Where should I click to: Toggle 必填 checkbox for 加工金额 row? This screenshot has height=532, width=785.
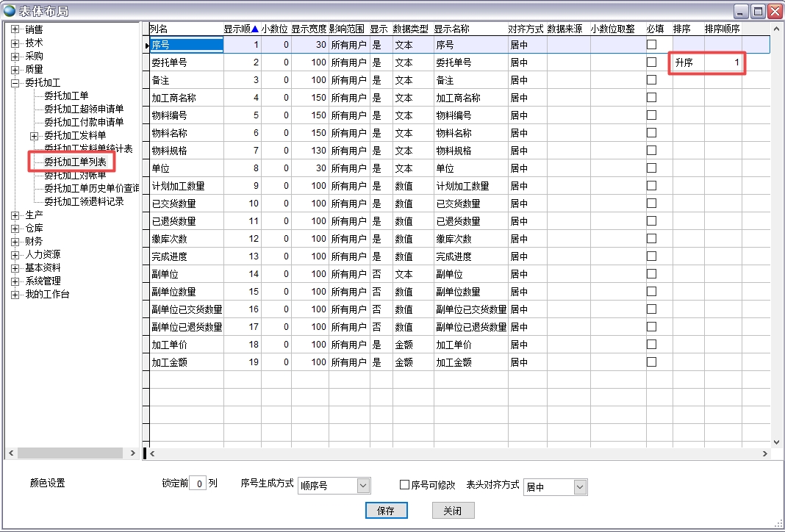click(x=651, y=362)
